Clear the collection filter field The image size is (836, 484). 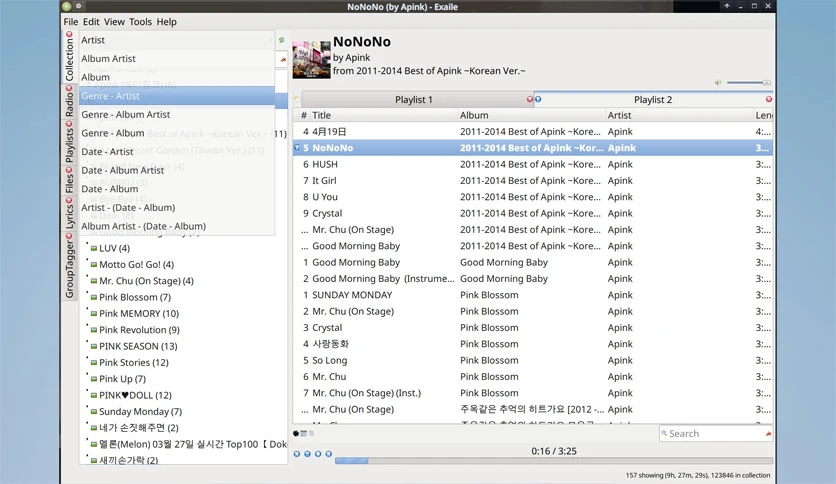pos(283,59)
